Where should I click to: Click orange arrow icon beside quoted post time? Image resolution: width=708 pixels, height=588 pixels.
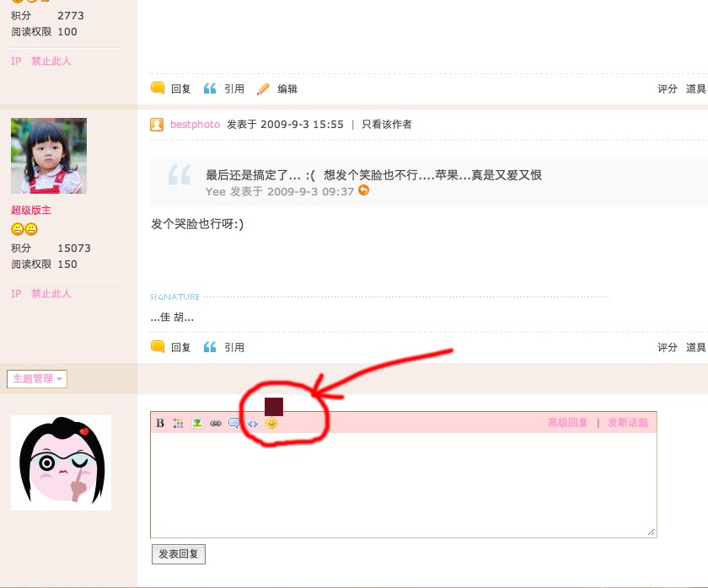pyautogui.click(x=364, y=191)
